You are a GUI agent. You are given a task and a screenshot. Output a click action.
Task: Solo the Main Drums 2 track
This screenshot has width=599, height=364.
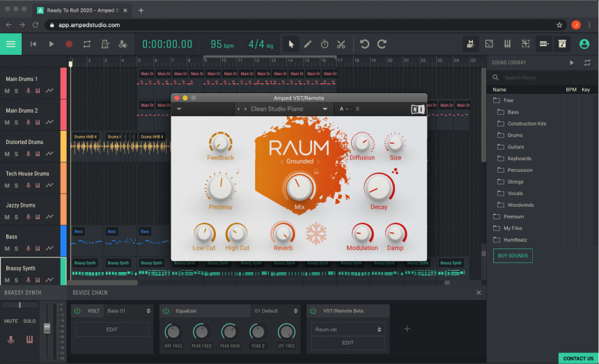[16, 122]
